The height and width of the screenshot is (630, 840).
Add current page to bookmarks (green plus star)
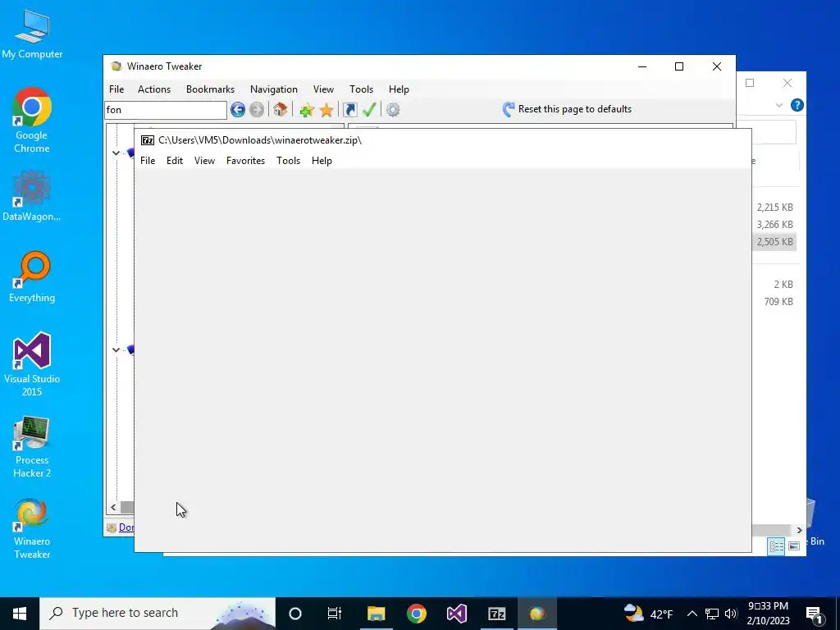(x=307, y=111)
